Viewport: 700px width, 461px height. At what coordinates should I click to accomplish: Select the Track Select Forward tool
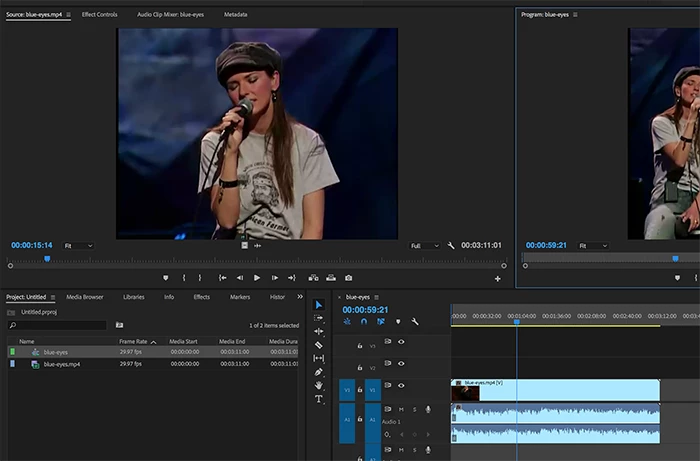click(x=319, y=318)
